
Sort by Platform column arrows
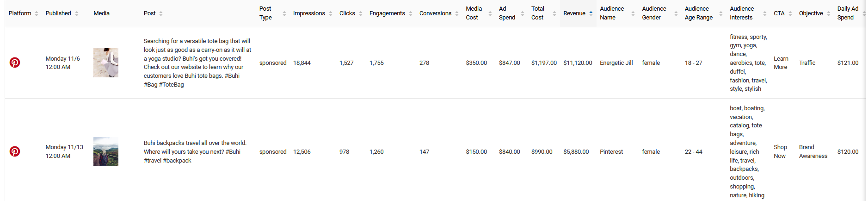click(x=37, y=13)
